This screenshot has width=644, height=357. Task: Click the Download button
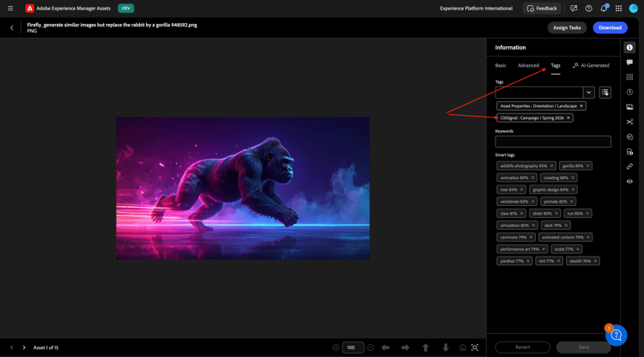(x=610, y=27)
